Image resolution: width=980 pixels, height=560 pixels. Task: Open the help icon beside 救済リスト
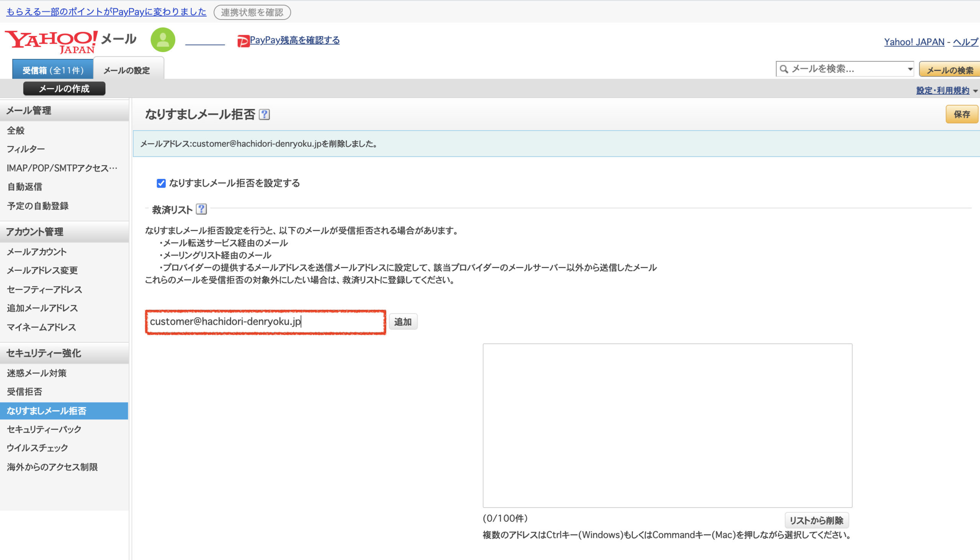coord(201,209)
